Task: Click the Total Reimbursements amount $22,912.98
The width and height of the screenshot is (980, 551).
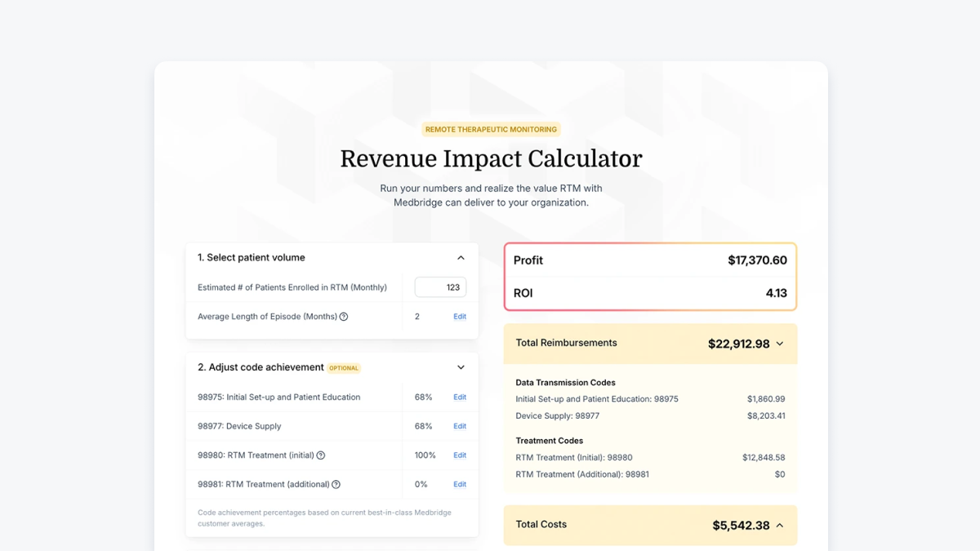Action: 738,344
